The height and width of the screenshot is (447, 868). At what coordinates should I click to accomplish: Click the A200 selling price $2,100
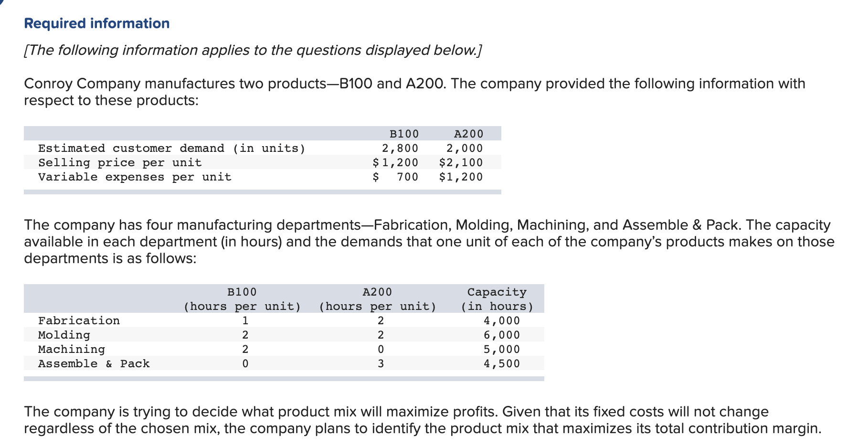click(x=461, y=162)
